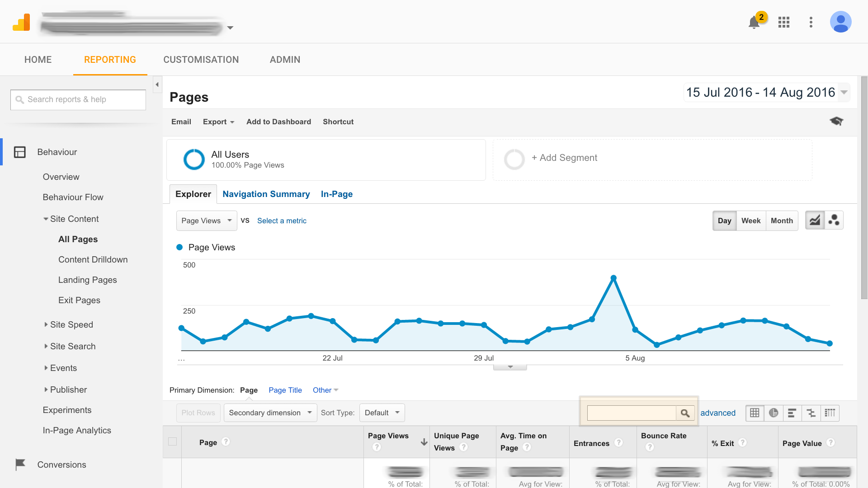Select the pivot table view icon
The image size is (868, 488).
(830, 413)
